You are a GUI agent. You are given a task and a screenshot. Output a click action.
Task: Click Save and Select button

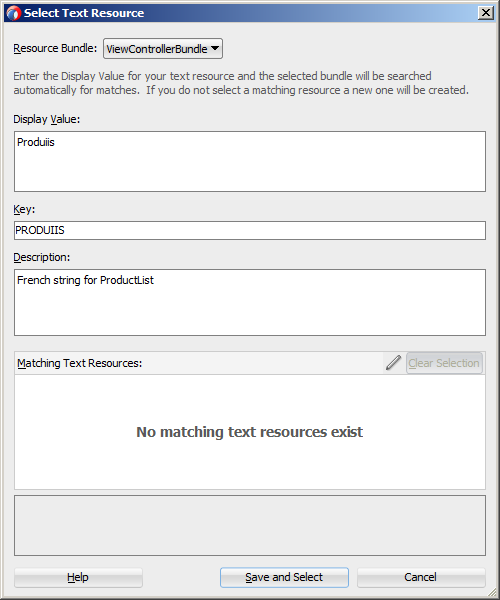click(x=284, y=577)
